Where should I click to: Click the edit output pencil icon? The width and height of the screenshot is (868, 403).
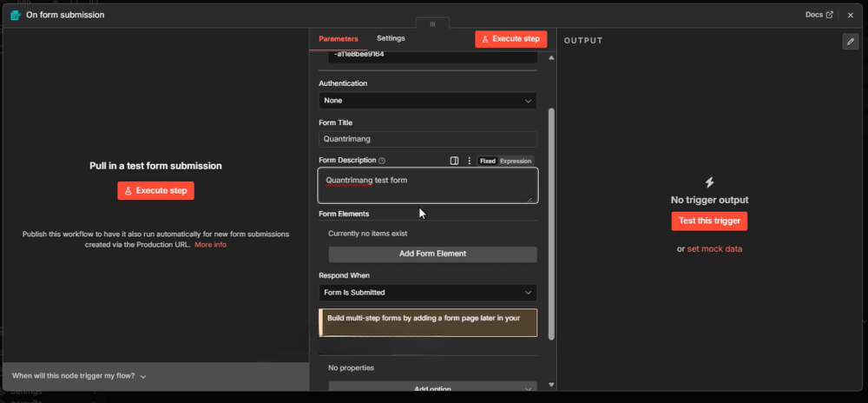pyautogui.click(x=851, y=42)
